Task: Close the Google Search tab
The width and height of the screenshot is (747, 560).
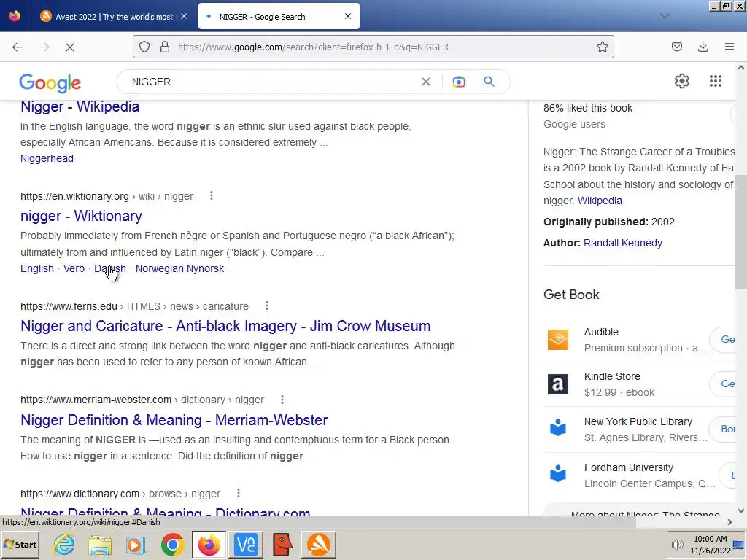Action: 348,16
